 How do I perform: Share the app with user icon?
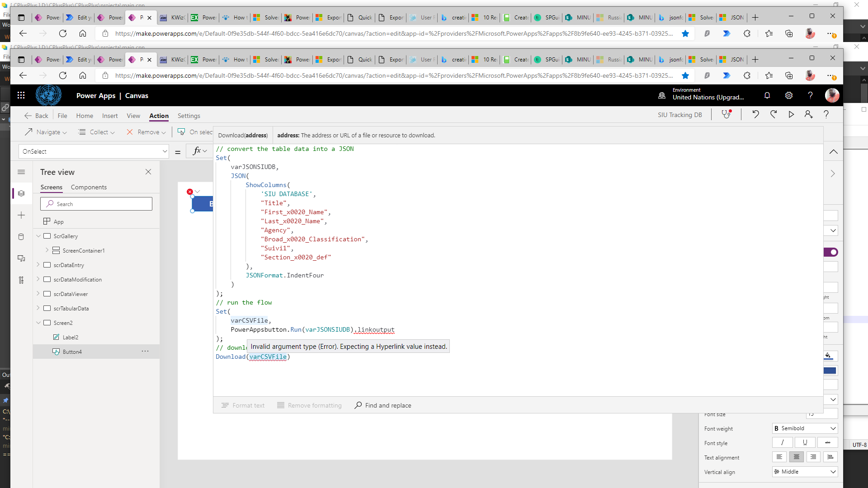(x=808, y=114)
